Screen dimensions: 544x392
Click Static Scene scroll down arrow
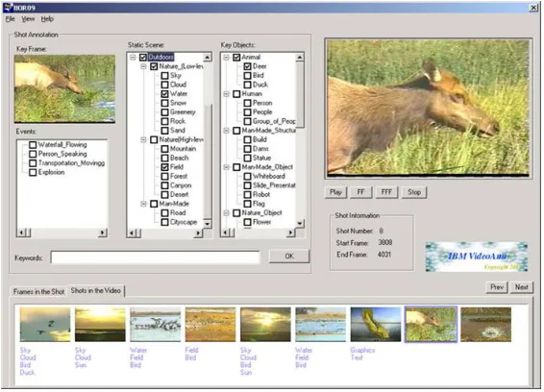coord(207,224)
